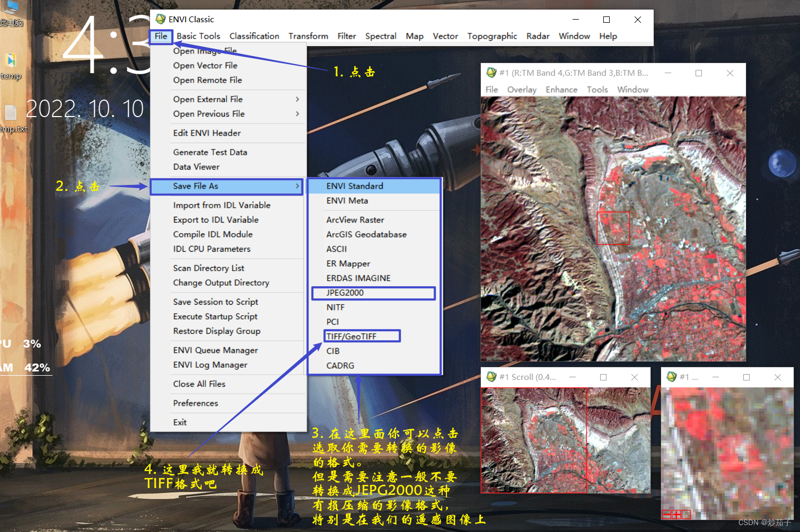Click the ENVI icon in image window #1 title bar
This screenshot has width=800, height=532.
coord(491,73)
